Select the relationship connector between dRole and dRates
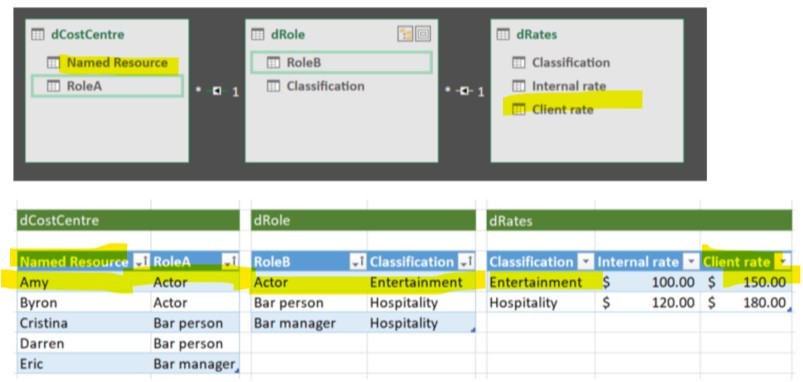 [x=464, y=91]
